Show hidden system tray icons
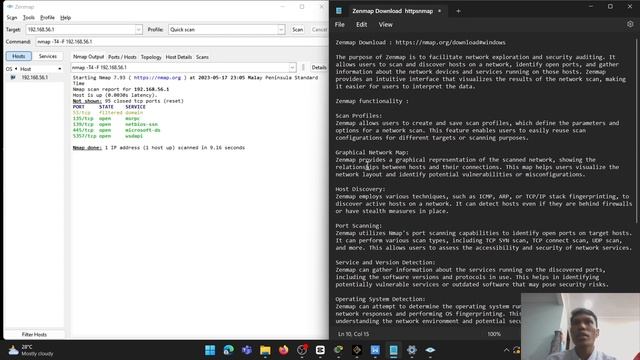Image resolution: width=640 pixels, height=360 pixels. pyautogui.click(x=507, y=350)
